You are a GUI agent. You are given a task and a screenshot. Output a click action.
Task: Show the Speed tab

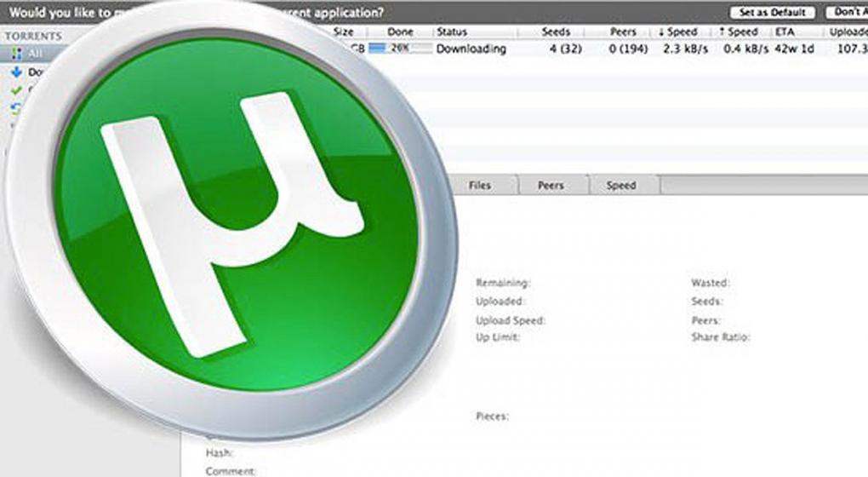click(x=621, y=185)
